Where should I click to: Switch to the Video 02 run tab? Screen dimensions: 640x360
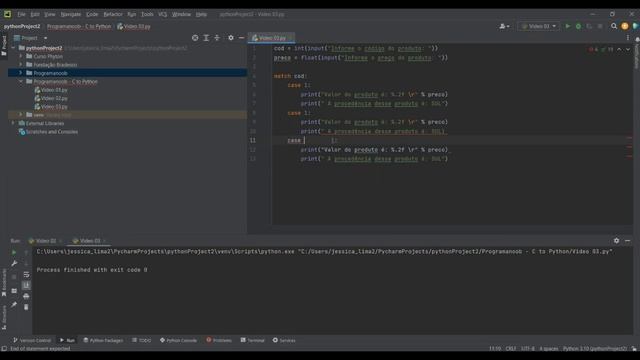(45, 241)
